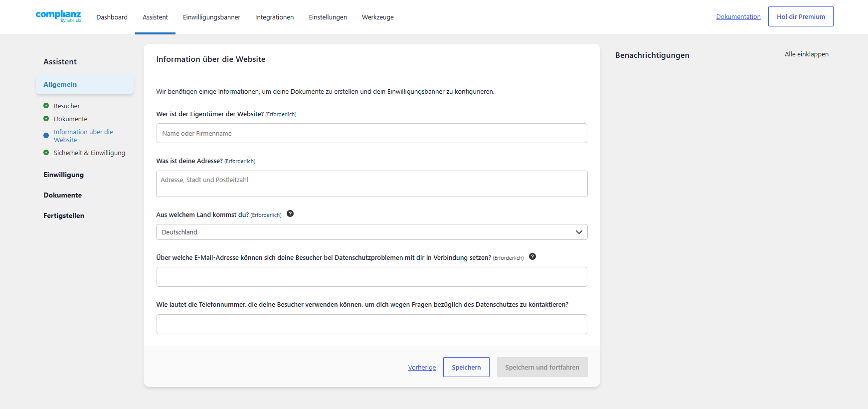Screen dimensions: 868x409
Task: Click the Hol dir Premium button
Action: [801, 16]
